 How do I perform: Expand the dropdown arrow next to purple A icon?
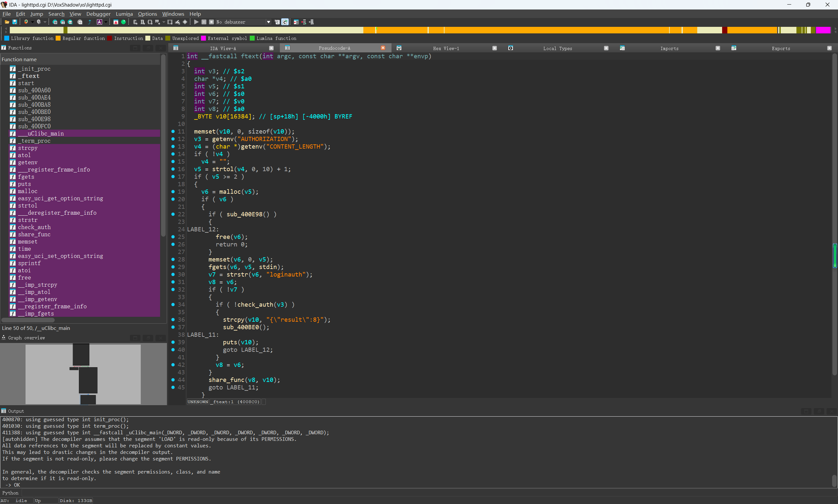click(106, 22)
